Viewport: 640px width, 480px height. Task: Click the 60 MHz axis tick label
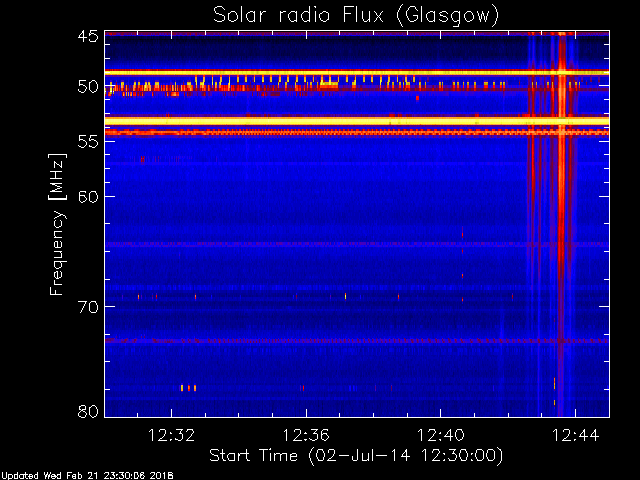tap(88, 197)
